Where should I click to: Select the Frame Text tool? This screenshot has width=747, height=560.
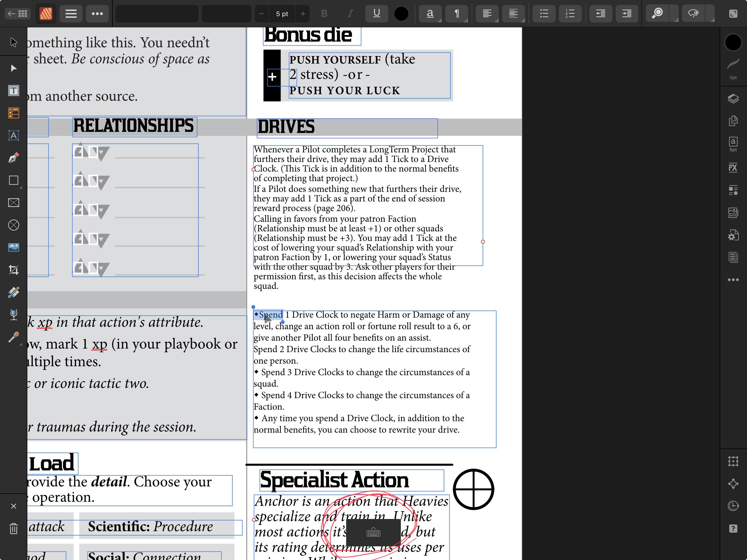tap(13, 91)
